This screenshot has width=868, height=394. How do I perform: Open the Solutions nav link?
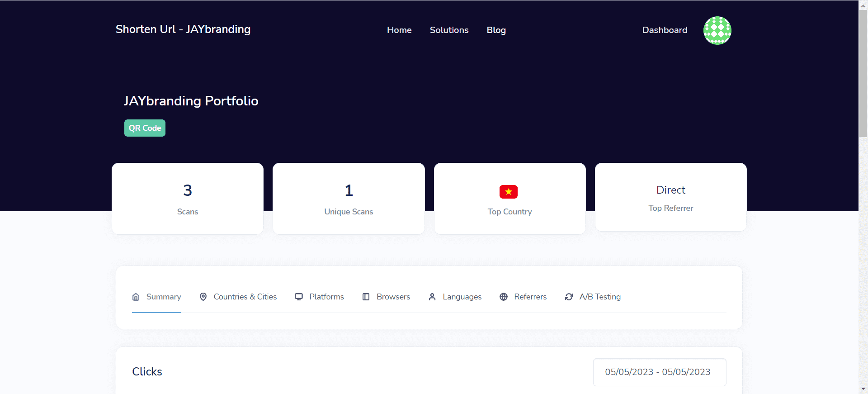click(x=449, y=30)
